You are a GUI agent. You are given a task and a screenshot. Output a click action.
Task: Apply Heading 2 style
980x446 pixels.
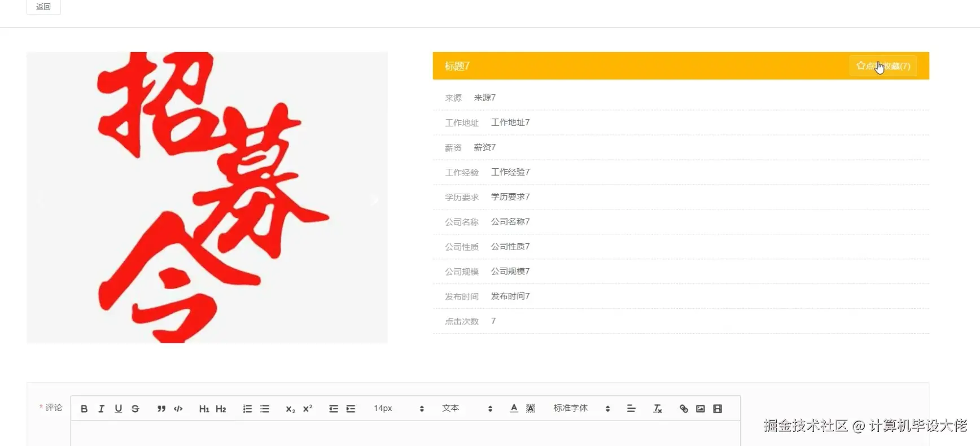(221, 409)
